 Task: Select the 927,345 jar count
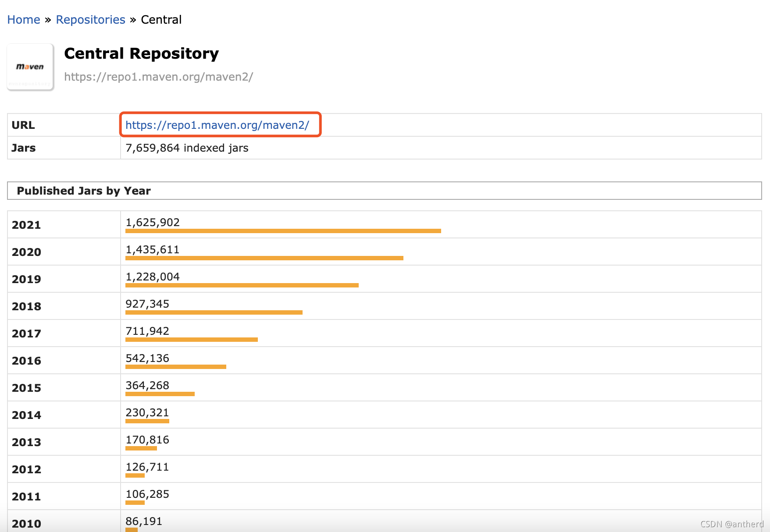click(147, 304)
